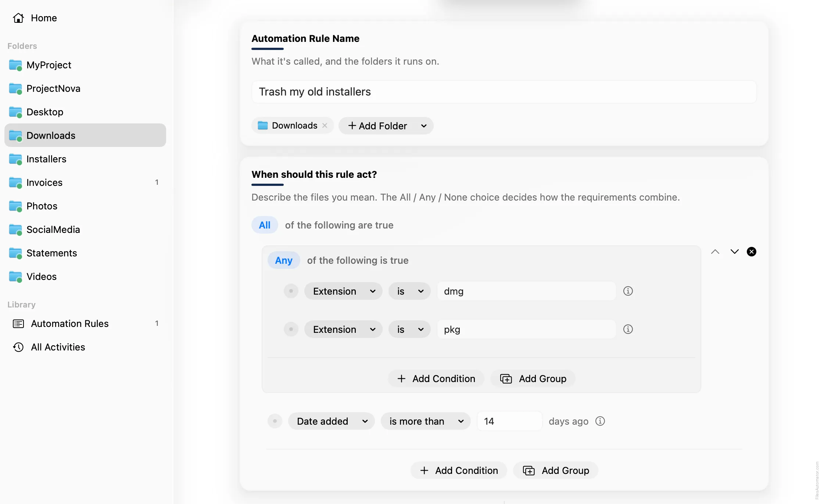The width and height of the screenshot is (824, 504).
Task: Add Condition at the bottom level
Action: coord(459,471)
